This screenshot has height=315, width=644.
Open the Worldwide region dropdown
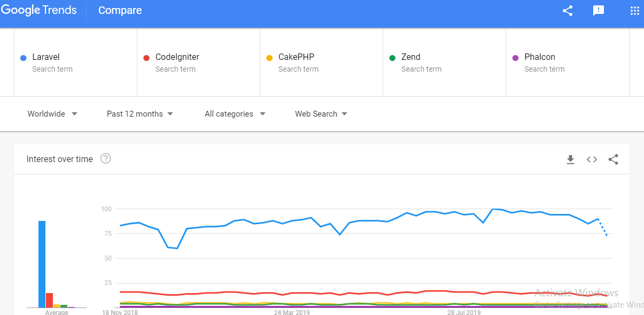click(52, 113)
